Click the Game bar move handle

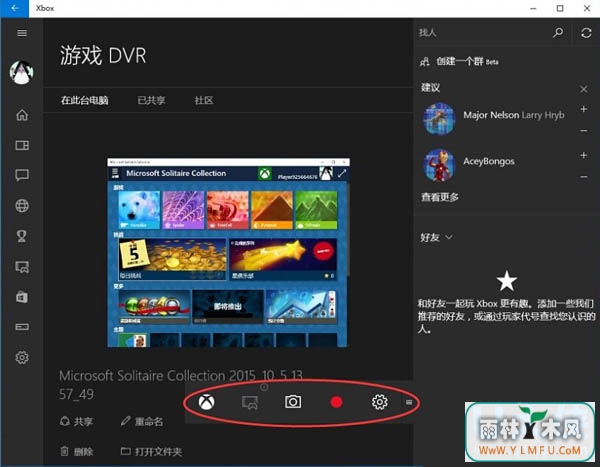409,402
